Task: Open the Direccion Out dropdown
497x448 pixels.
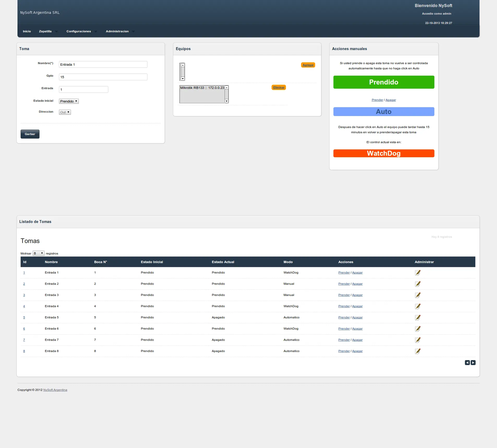Action: [65, 112]
